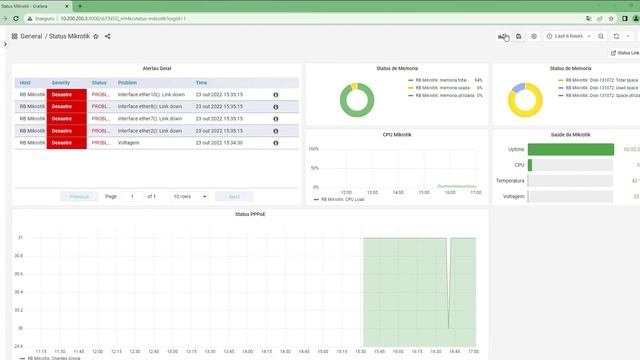This screenshot has width=640, height=360.
Task: Bookmark this page using the browser star
Action: tap(611, 18)
